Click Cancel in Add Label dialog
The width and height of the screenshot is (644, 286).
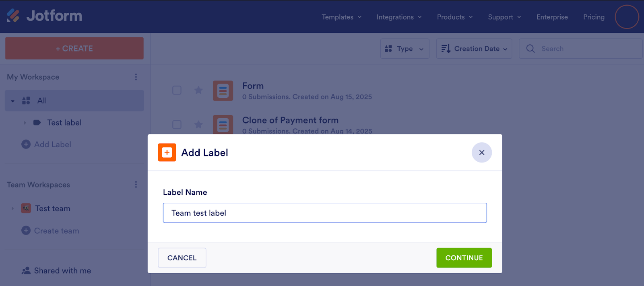[x=182, y=258]
